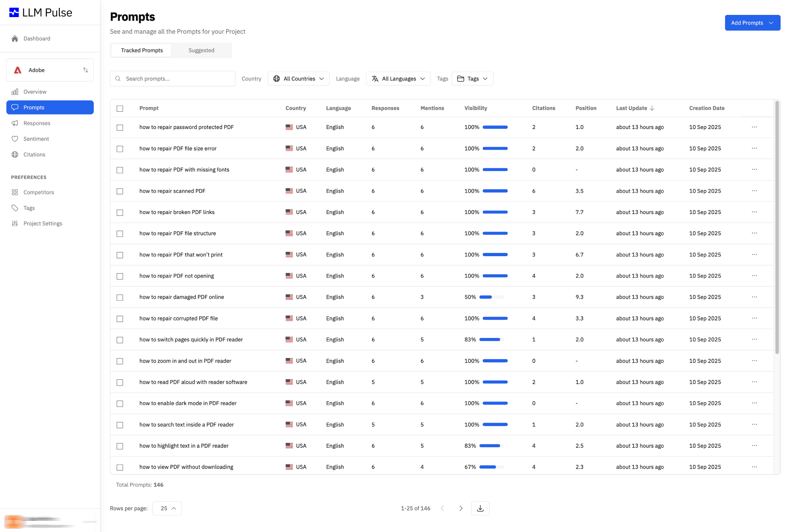The image size is (790, 532).
Task: Select checkbox for 'how to repair corrupted PDF file'
Action: [120, 319]
